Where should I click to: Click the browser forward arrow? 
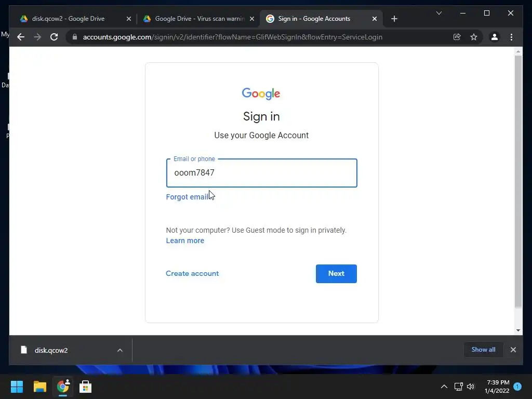37,37
